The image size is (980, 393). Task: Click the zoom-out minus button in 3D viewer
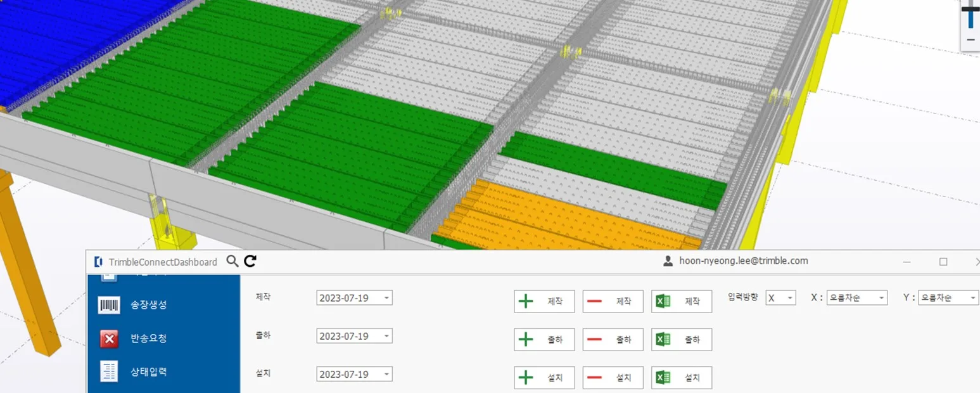970,40
